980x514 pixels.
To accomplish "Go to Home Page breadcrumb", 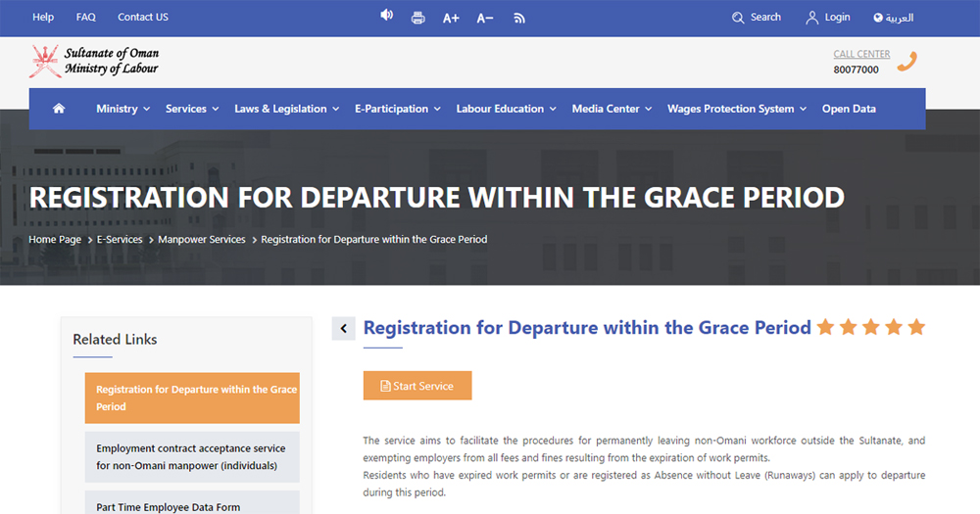I will click(55, 239).
